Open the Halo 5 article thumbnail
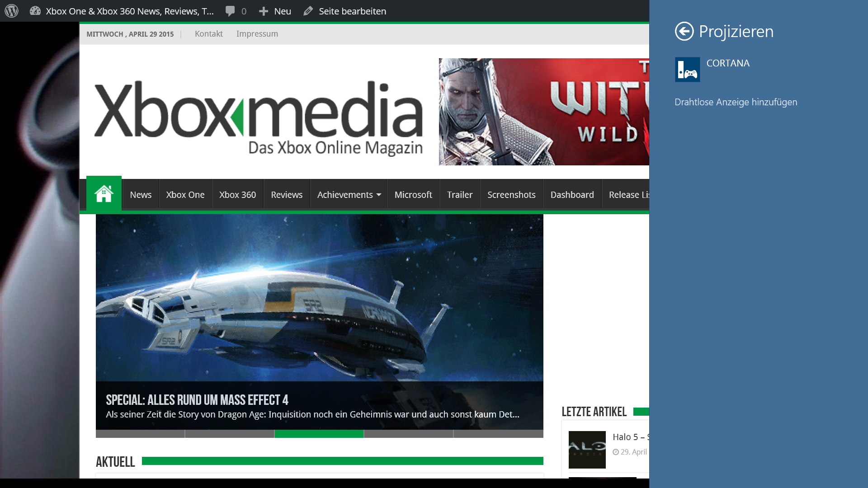Image resolution: width=868 pixels, height=488 pixels. pyautogui.click(x=587, y=450)
